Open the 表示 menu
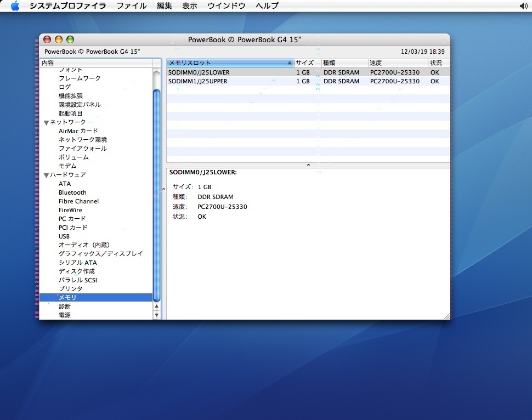The image size is (532, 420). (x=190, y=6)
